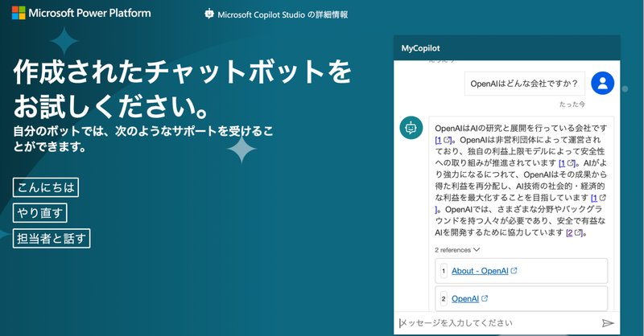Click the Microsoft Power Platform title
644x336 pixels.
[x=89, y=13]
